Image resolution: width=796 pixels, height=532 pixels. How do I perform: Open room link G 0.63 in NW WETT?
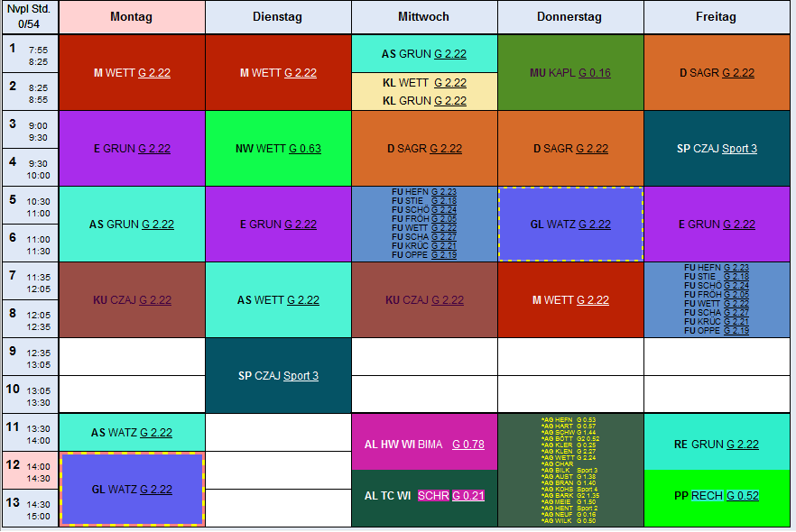click(x=305, y=149)
